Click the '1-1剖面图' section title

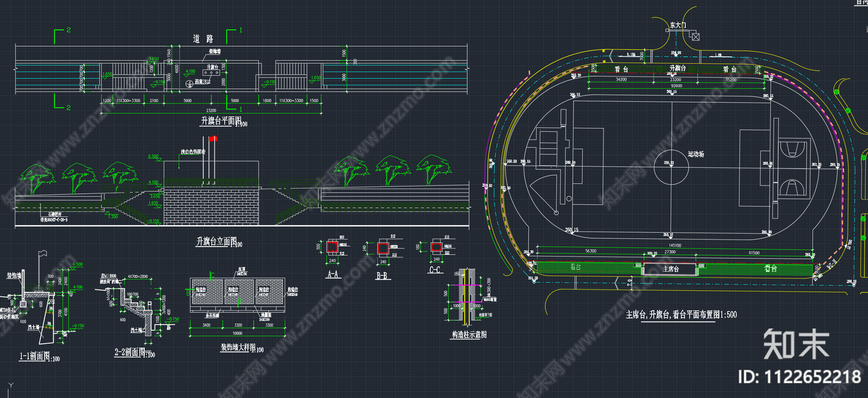point(35,356)
